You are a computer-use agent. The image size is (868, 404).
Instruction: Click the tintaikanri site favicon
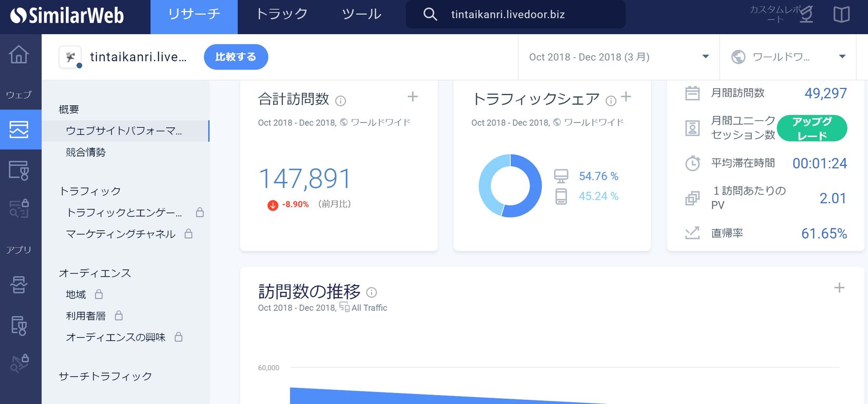[x=70, y=57]
